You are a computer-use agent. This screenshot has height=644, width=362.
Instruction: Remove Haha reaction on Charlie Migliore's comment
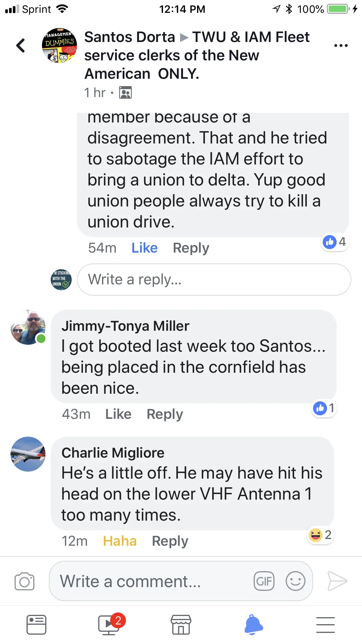[120, 541]
